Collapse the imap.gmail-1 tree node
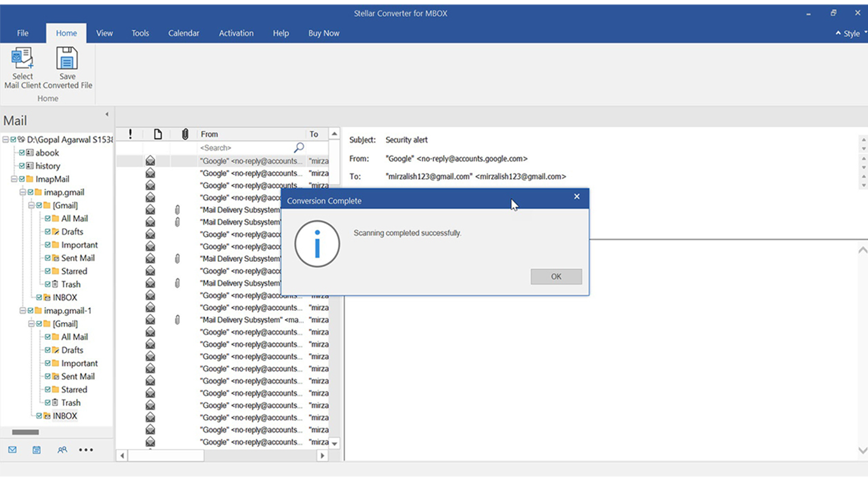The width and height of the screenshot is (868, 488). pyautogui.click(x=23, y=311)
